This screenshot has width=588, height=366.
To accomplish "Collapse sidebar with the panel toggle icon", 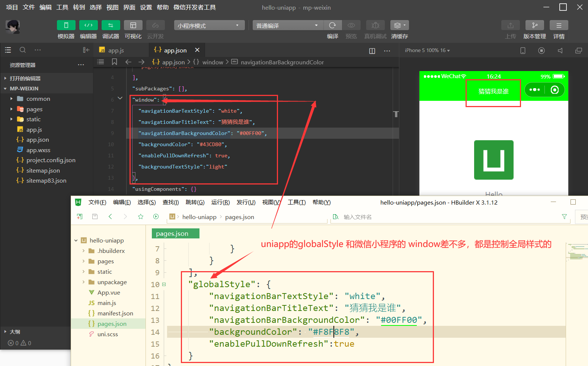I will 86,50.
